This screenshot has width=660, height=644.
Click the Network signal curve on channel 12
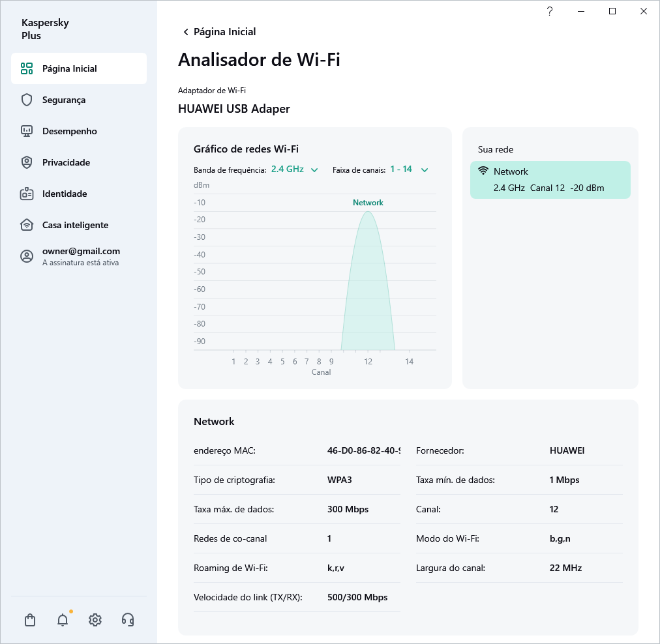[368, 280]
